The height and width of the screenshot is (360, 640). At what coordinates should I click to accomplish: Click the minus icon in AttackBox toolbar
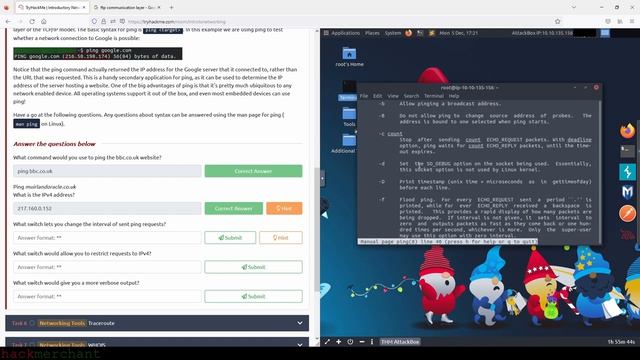362,342
